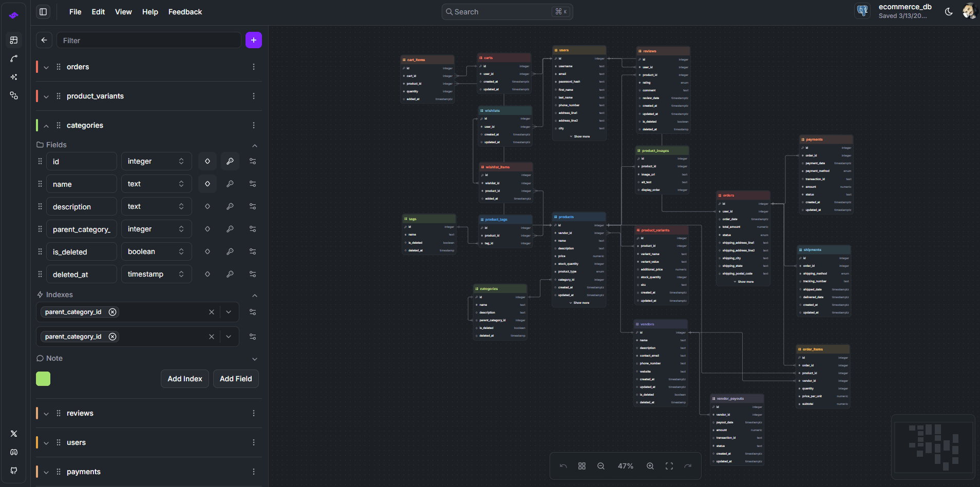
Task: Toggle the left sidebar visibility
Action: point(44,12)
